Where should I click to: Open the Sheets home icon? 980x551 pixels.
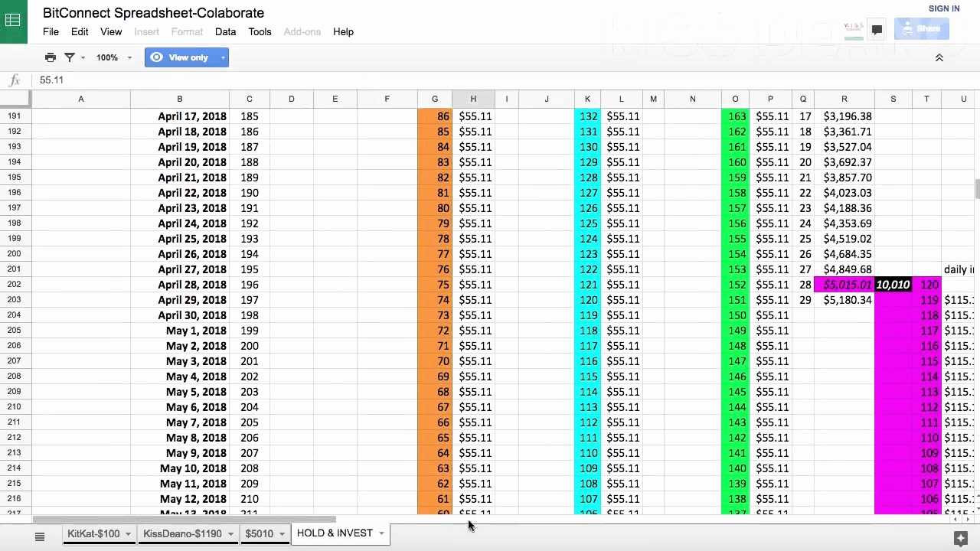click(x=13, y=21)
